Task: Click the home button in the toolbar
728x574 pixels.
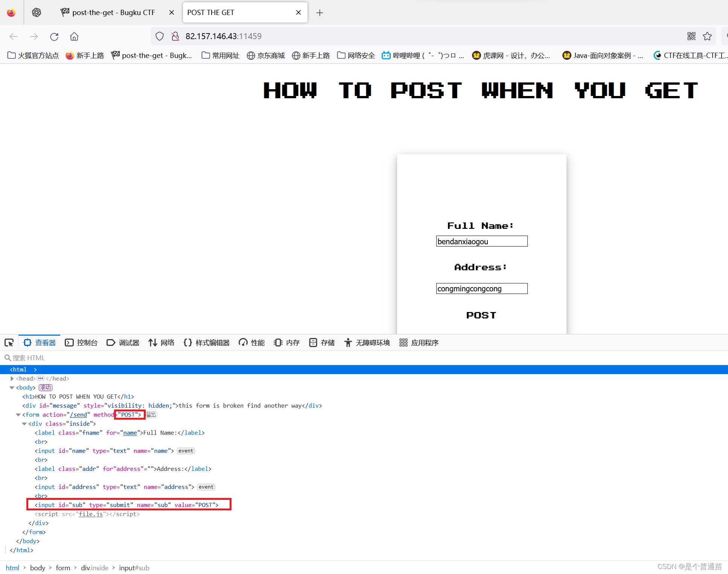Action: pos(74,36)
